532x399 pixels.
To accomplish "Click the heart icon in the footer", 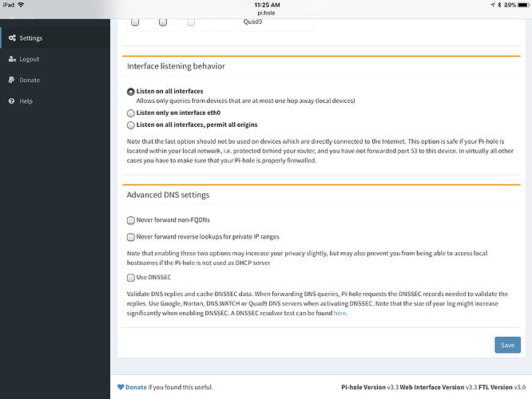I will pyautogui.click(x=120, y=387).
